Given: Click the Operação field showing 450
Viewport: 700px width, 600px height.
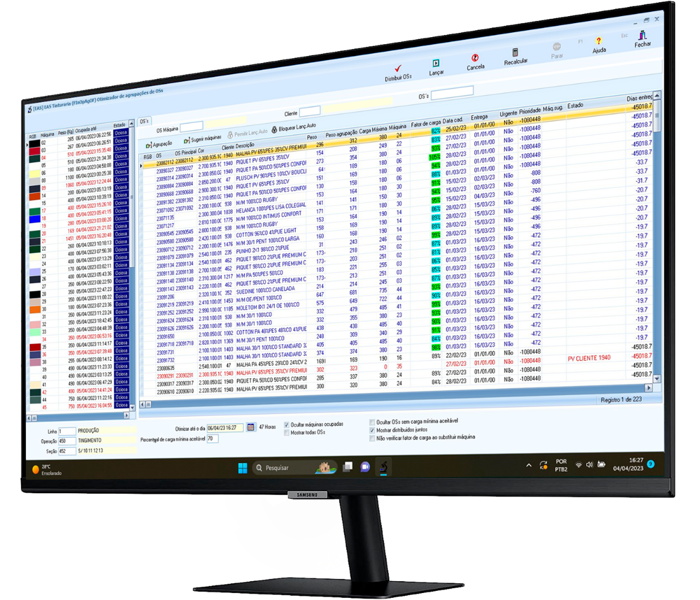Looking at the screenshot, I should (x=67, y=441).
